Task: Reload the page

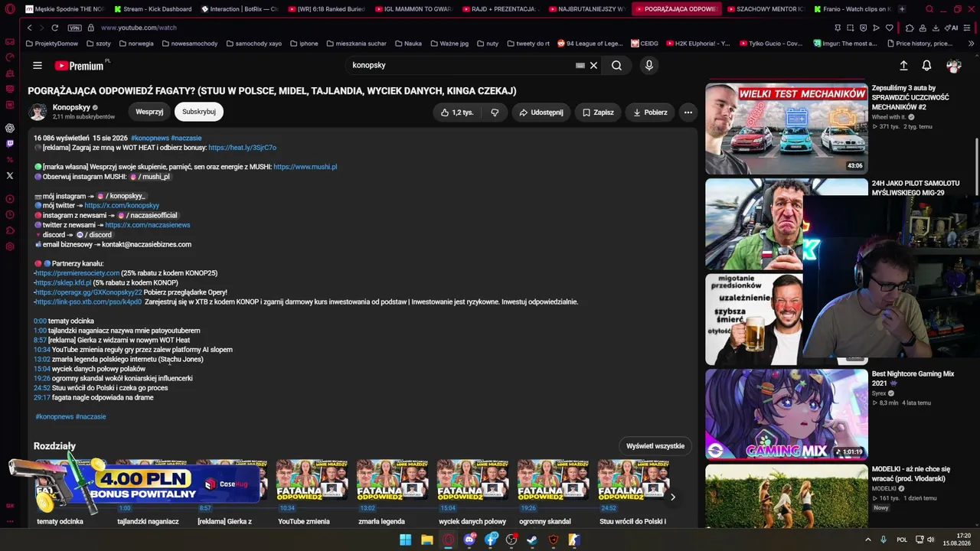Action: [x=54, y=28]
